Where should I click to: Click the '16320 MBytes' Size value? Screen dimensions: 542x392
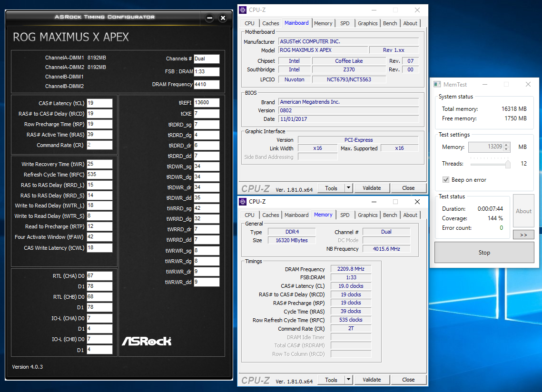point(292,240)
